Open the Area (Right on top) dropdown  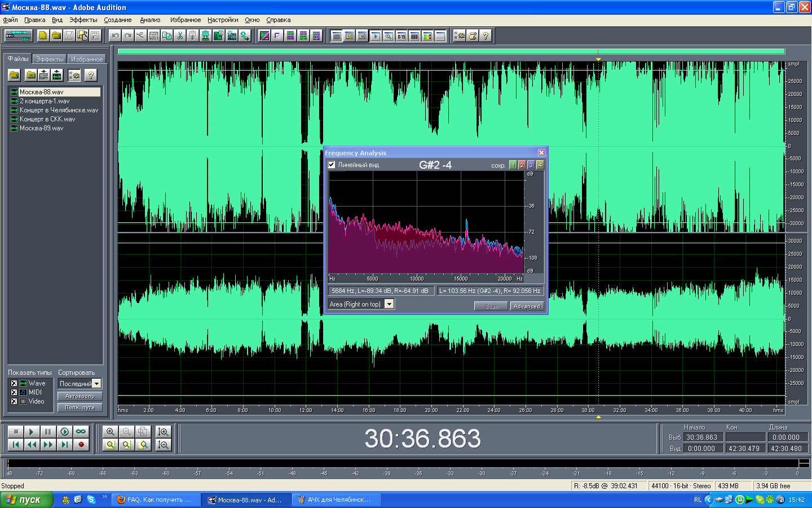(x=389, y=304)
